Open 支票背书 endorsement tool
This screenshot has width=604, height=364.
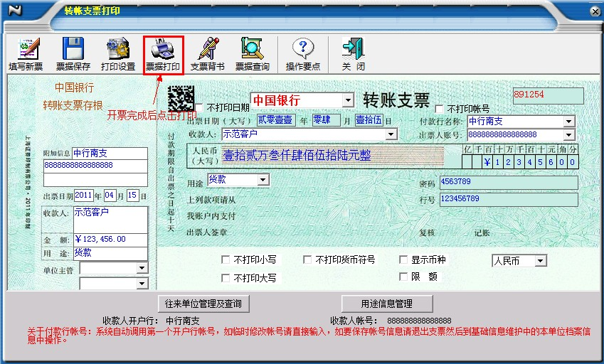pyautogui.click(x=208, y=55)
